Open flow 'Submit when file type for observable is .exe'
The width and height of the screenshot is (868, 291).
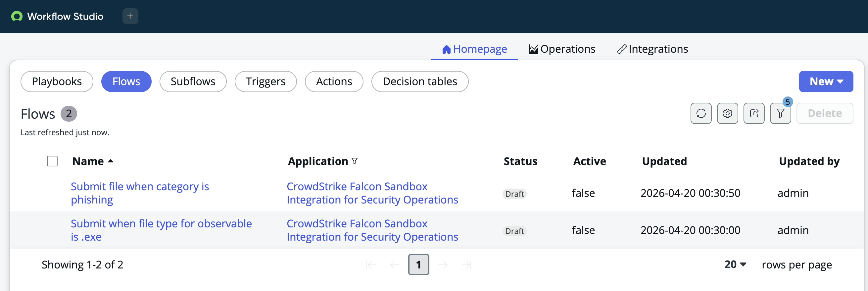point(161,230)
